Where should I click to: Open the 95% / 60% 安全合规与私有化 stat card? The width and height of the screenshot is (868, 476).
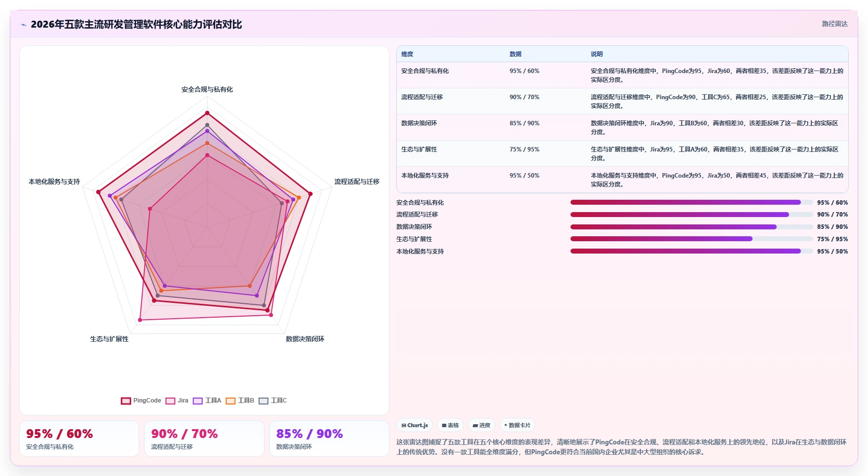(79, 439)
